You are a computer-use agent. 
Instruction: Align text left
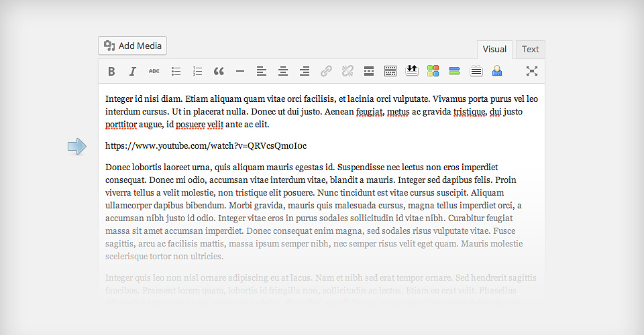pyautogui.click(x=262, y=71)
